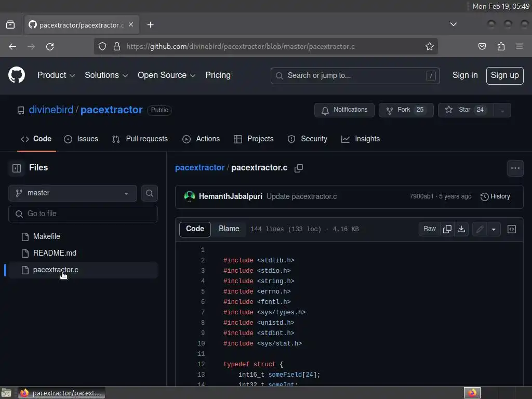Click the Firefox tray icon in taskbar

472,393
